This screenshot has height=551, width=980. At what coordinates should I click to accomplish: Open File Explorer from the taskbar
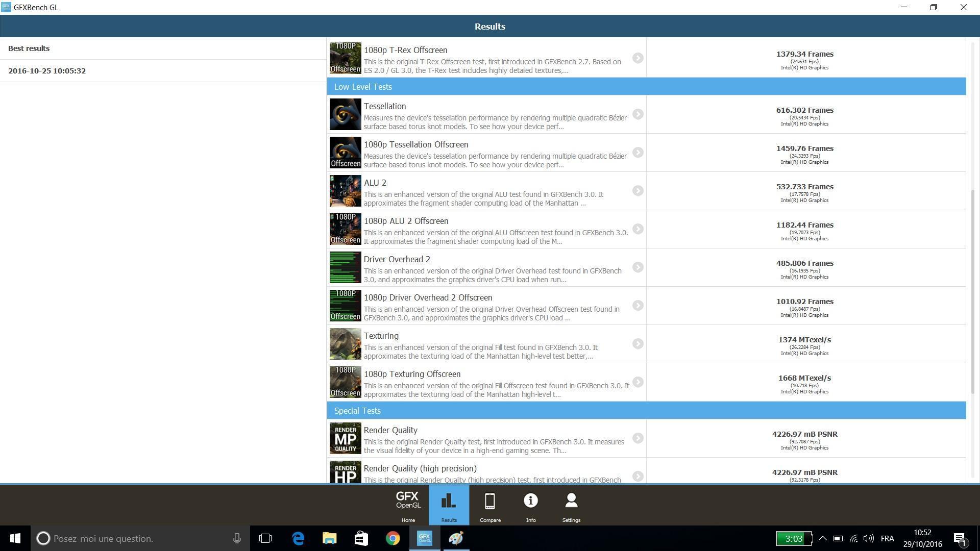point(329,538)
